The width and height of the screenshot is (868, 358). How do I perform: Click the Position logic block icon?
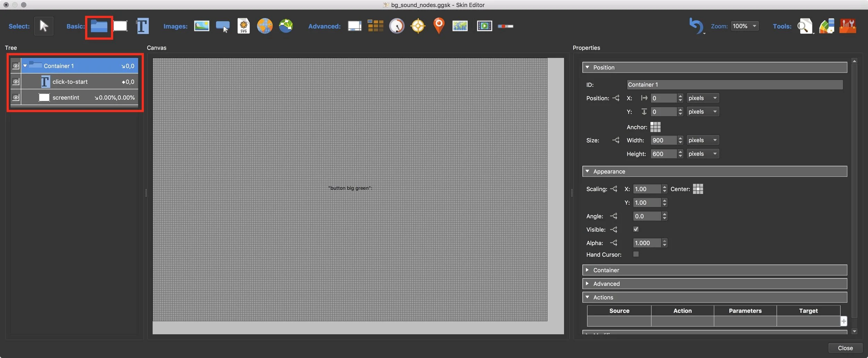tap(616, 98)
